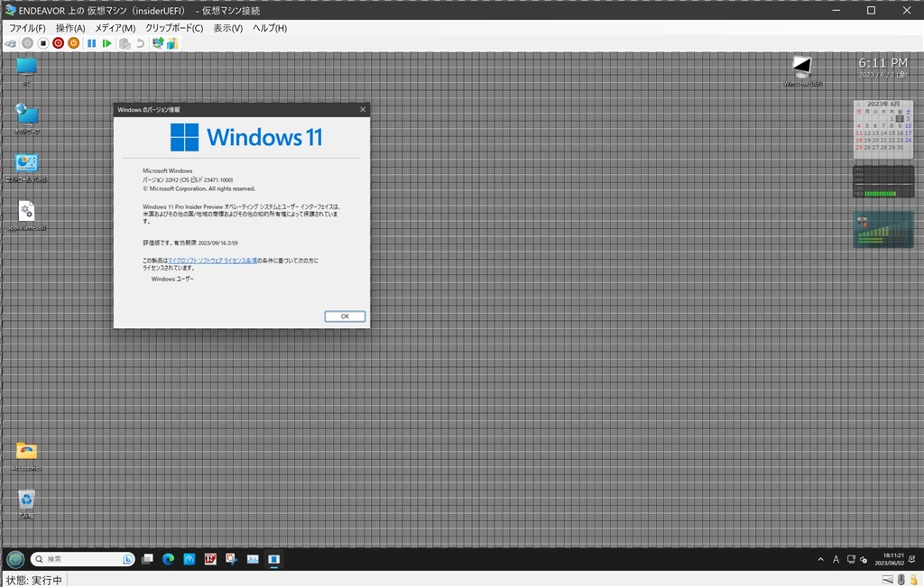This screenshot has width=924, height=587.
Task: Select the monitor shortcut icon at the desktop's top right
Action: [x=802, y=71]
